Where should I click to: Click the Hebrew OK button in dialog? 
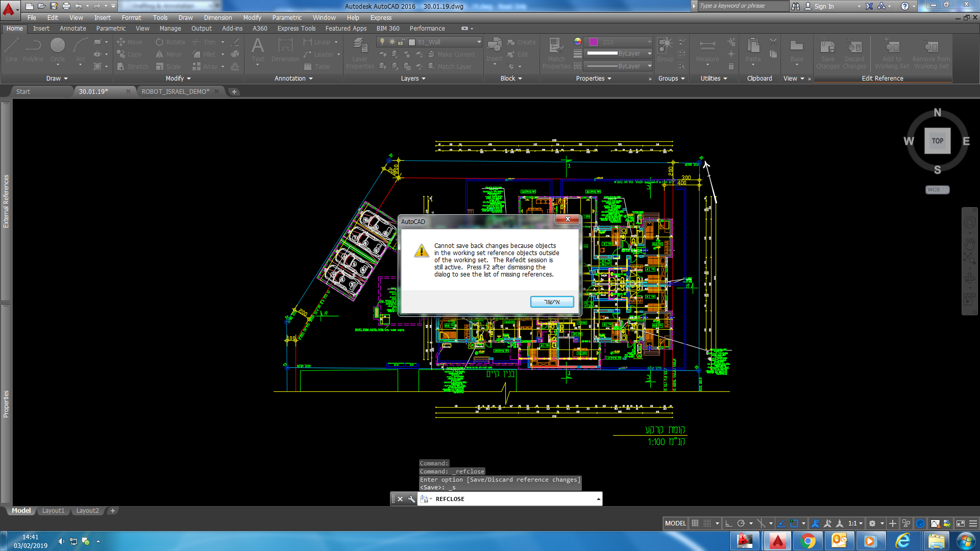552,302
